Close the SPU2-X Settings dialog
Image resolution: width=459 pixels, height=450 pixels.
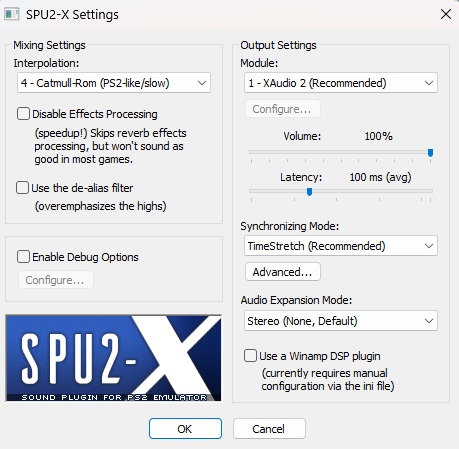pos(446,14)
